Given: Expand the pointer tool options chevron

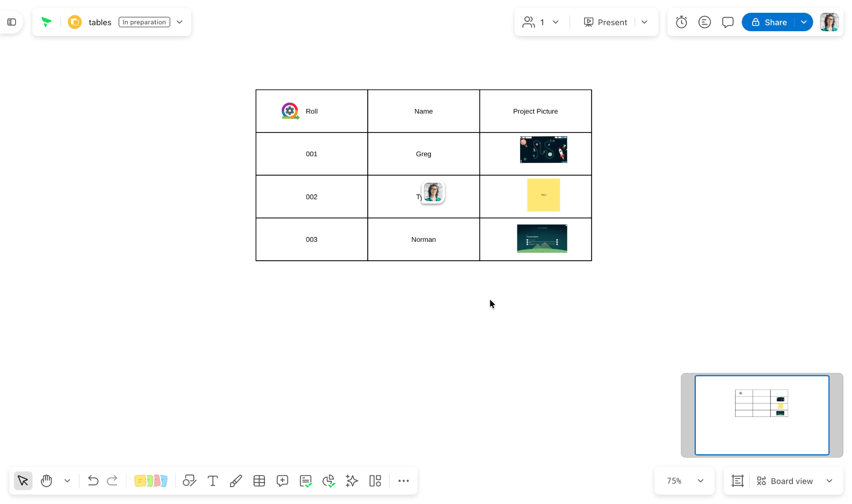Looking at the screenshot, I should [x=67, y=481].
